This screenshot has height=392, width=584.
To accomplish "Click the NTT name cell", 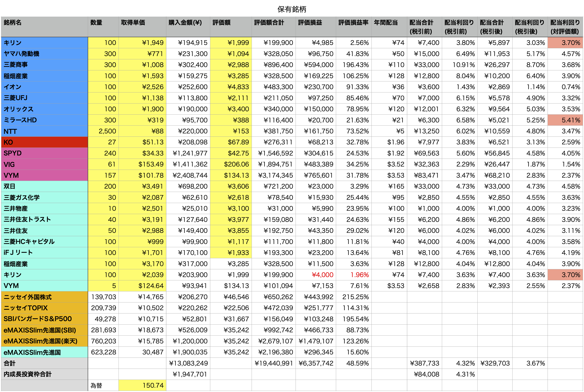I will (x=45, y=131).
